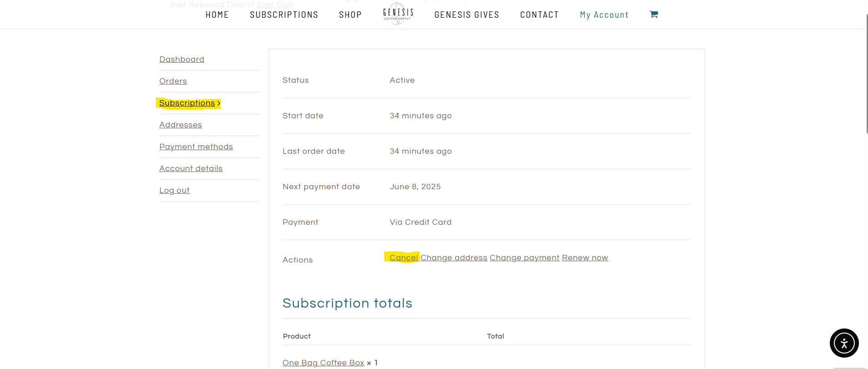Select the highlighted Subscriptions sidebar link

187,103
